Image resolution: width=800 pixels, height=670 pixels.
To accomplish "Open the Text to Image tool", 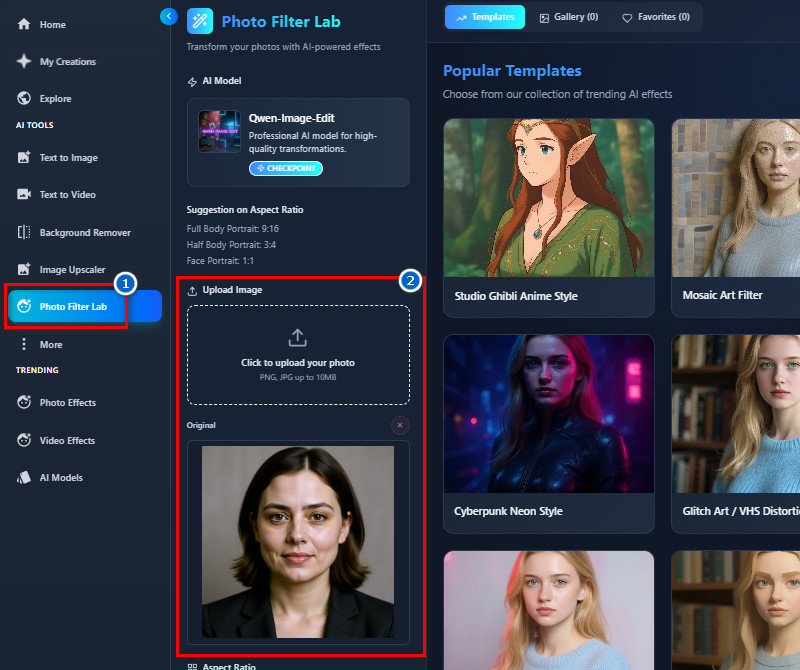I will [x=67, y=158].
